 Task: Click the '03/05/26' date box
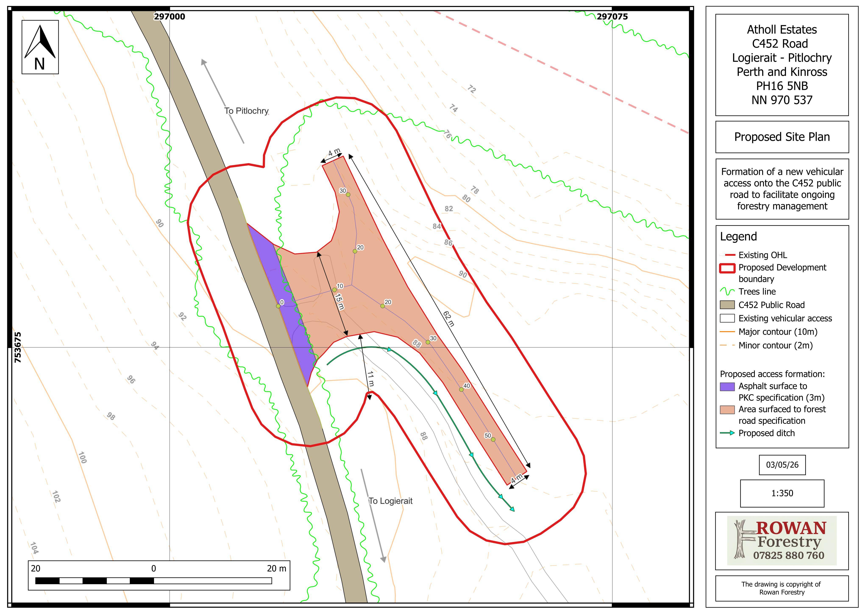coord(782,465)
